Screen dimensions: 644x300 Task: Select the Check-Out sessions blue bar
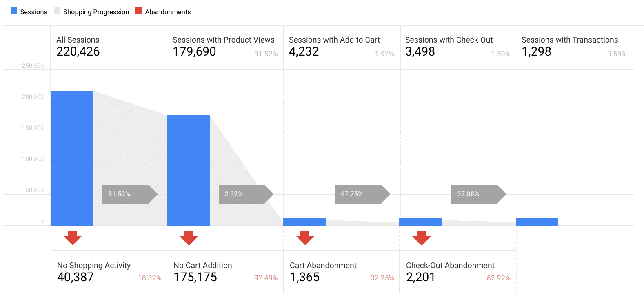click(x=421, y=222)
